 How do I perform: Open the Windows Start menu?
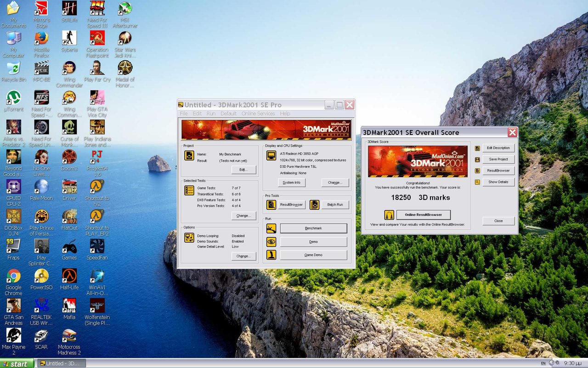pyautogui.click(x=17, y=364)
